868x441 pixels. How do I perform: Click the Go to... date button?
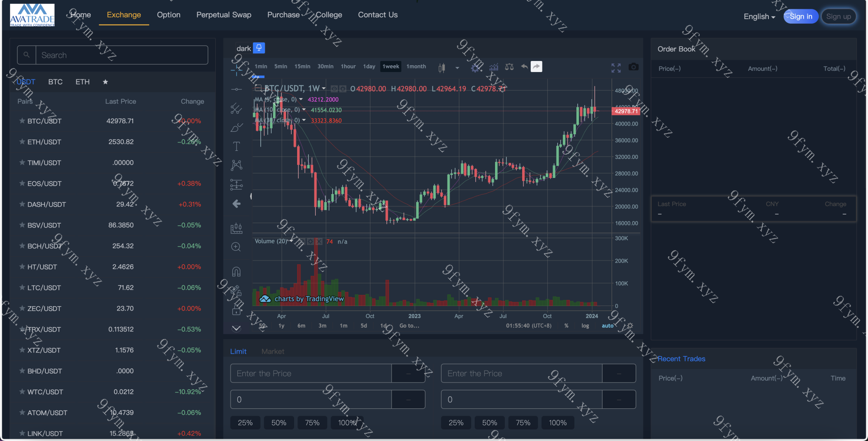409,326
